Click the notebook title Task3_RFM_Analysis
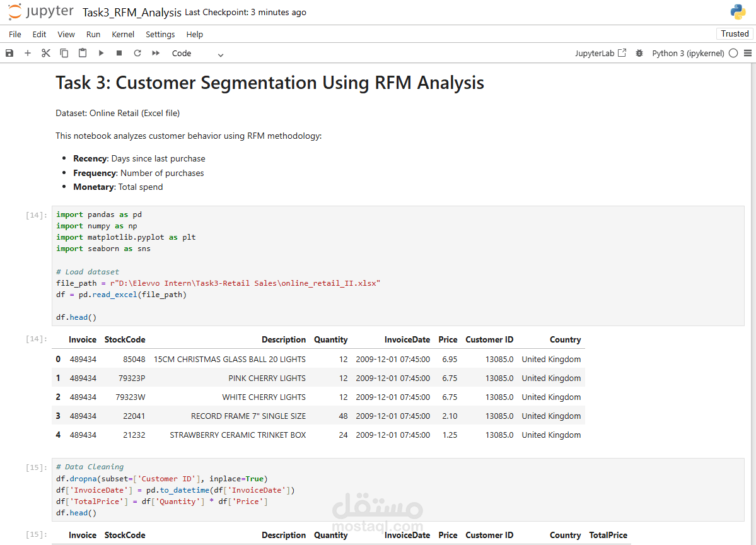This screenshot has width=756, height=545. click(132, 13)
